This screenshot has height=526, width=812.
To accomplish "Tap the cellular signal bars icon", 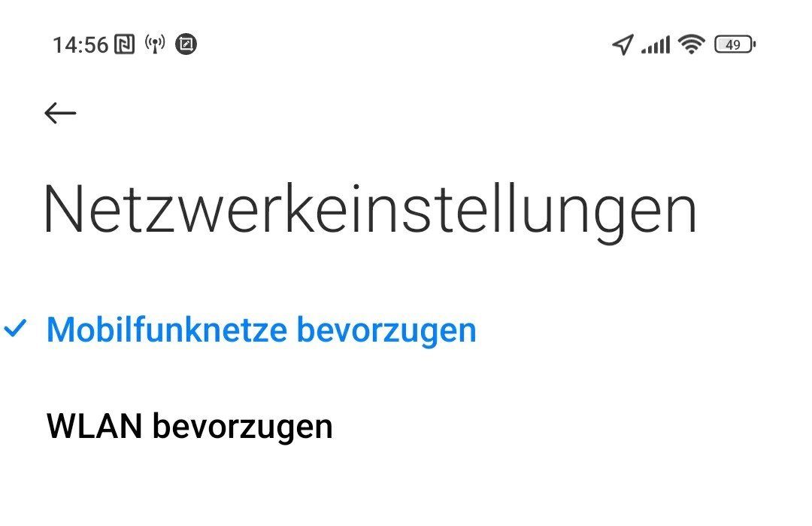I will click(x=655, y=44).
